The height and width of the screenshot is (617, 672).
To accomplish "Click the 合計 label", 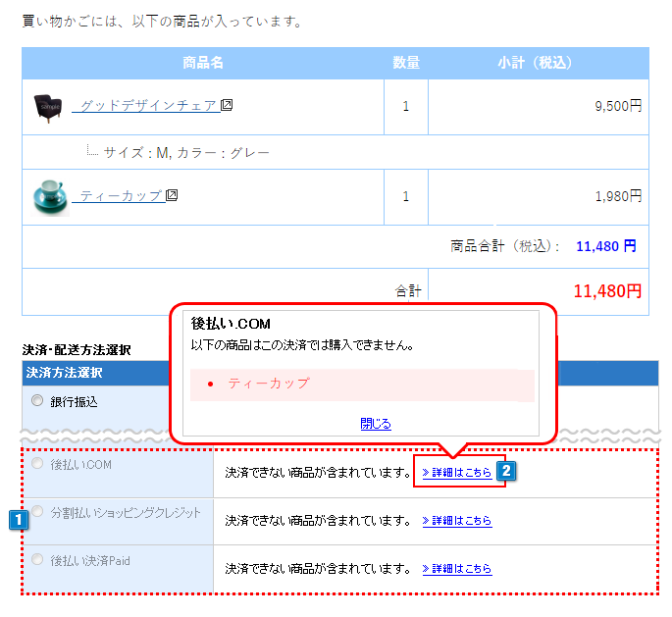I will click(408, 291).
